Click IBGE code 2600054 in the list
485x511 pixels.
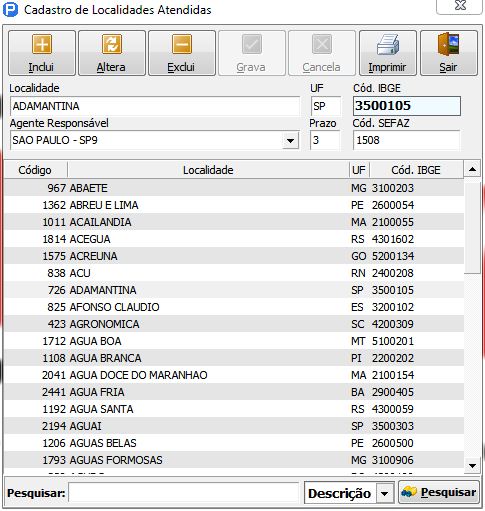pyautogui.click(x=393, y=205)
